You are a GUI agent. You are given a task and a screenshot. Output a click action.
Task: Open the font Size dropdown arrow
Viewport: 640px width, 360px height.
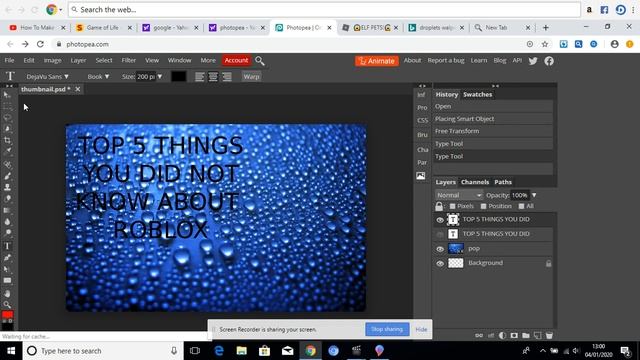coord(160,76)
